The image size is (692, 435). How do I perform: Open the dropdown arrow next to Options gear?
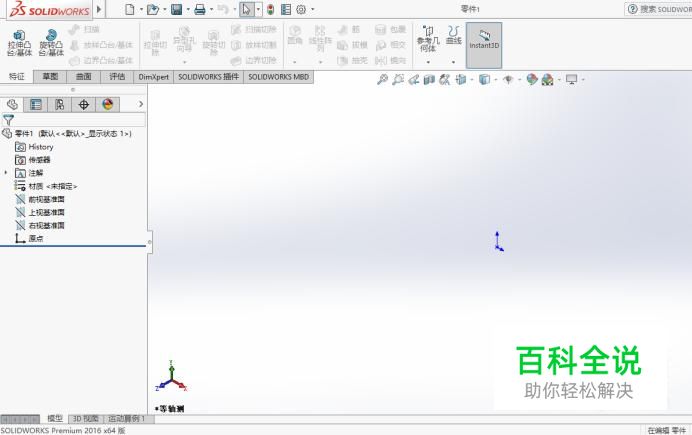point(313,9)
